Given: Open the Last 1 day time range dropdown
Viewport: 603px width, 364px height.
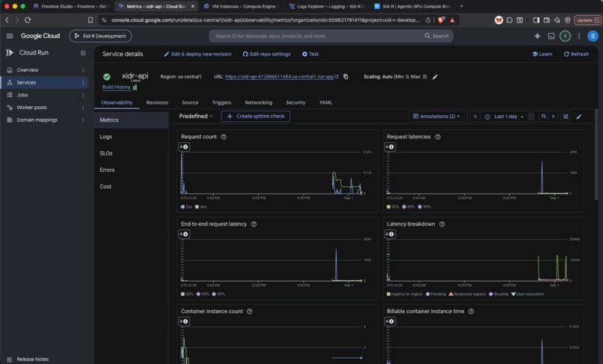Looking at the screenshot, I should (504, 116).
